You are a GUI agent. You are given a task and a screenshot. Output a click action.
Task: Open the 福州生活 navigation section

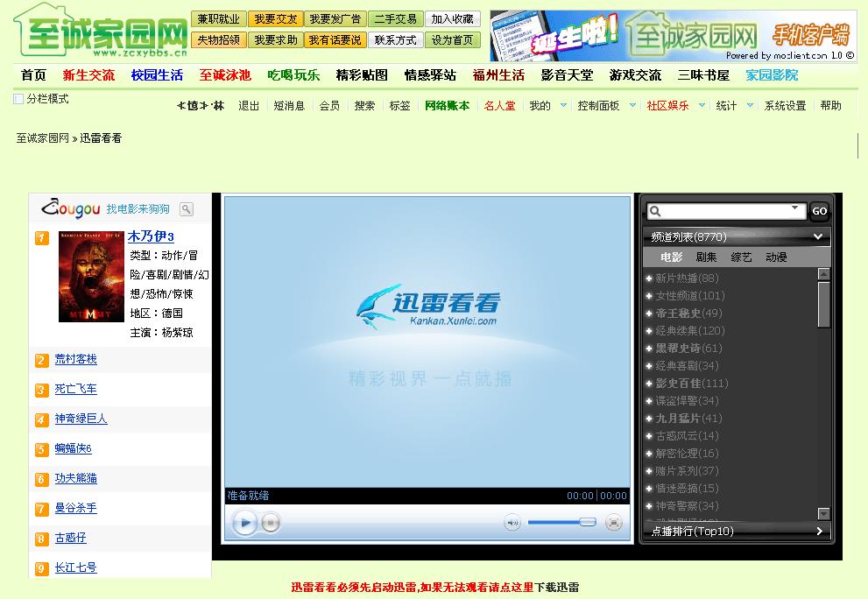point(498,75)
